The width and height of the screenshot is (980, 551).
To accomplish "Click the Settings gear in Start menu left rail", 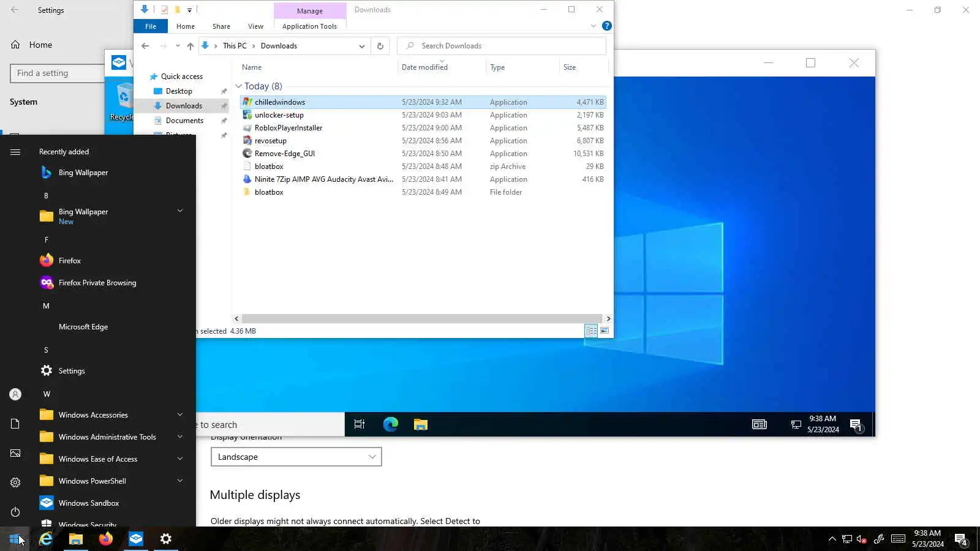I will tap(15, 482).
